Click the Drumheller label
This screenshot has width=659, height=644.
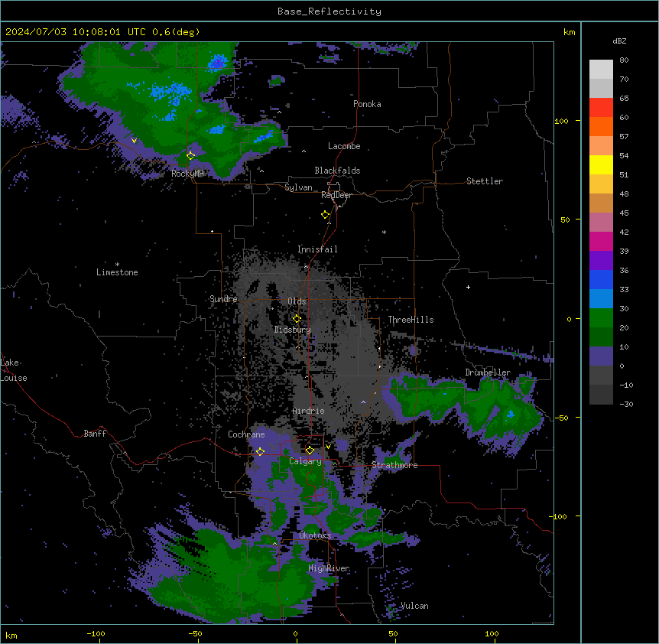tap(488, 372)
